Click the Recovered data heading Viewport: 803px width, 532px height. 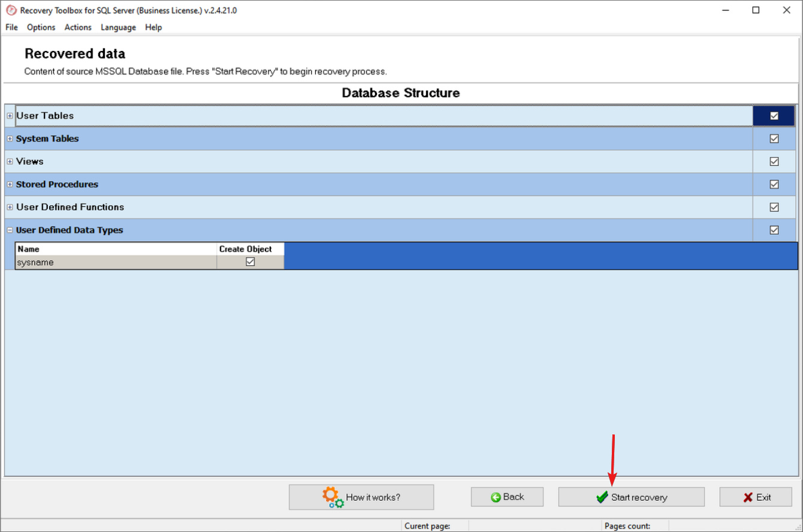tap(75, 53)
